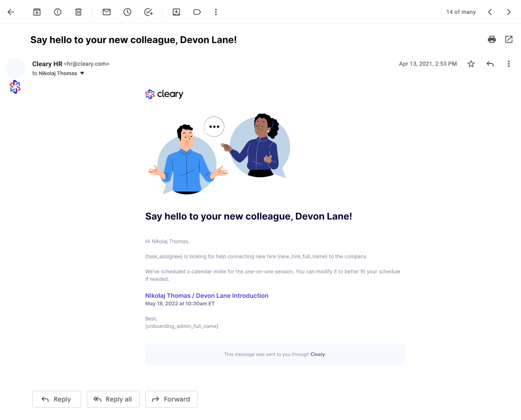Click the Cleary logo in email body
Image resolution: width=521 pixels, height=420 pixels.
[x=164, y=94]
